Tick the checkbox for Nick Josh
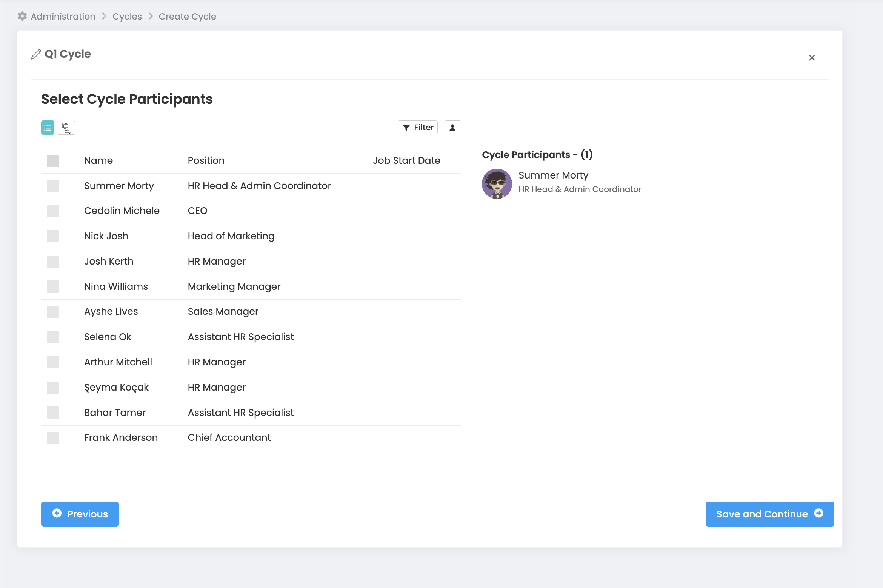The image size is (883, 588). pyautogui.click(x=53, y=236)
